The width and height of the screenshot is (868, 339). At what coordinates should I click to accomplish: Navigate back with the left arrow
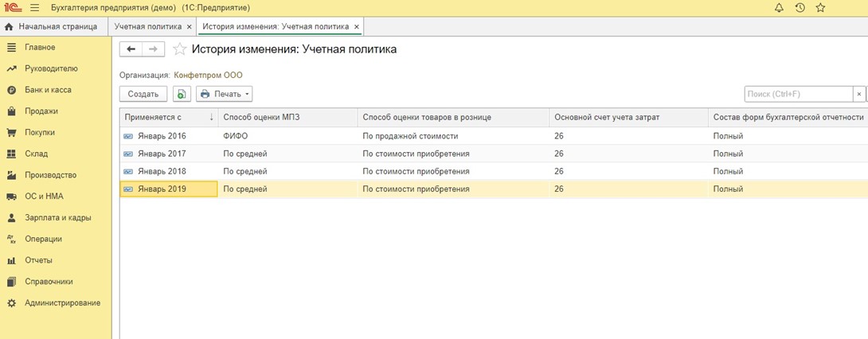click(x=131, y=49)
